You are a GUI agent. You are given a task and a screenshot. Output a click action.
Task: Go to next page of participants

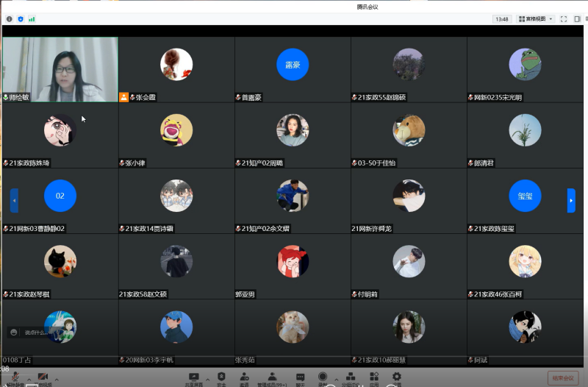click(571, 200)
